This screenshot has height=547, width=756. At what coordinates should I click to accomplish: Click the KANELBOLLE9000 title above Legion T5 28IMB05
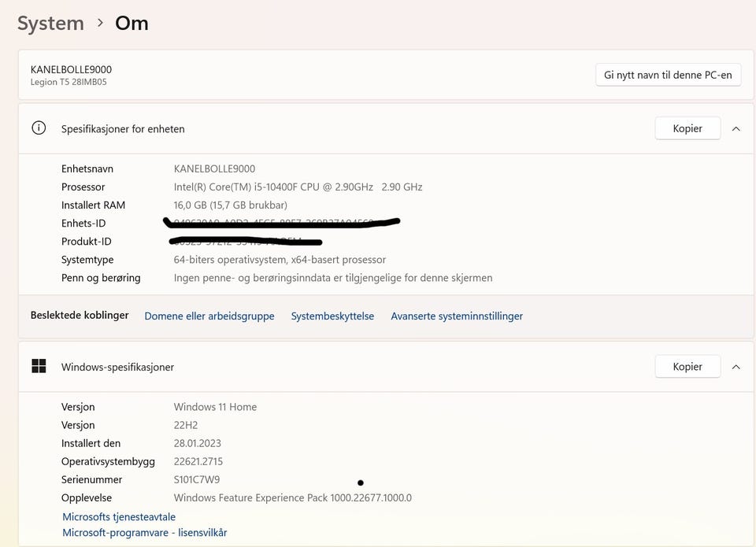pyautogui.click(x=71, y=69)
